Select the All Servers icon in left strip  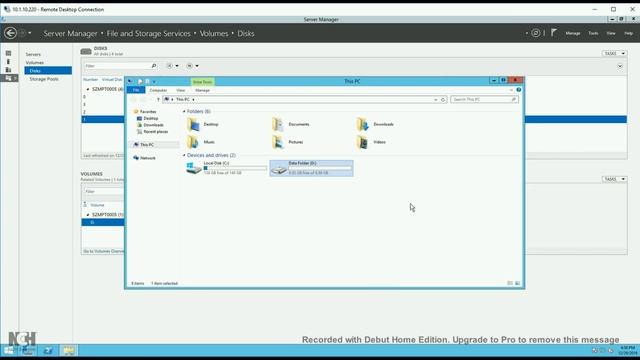[x=8, y=70]
